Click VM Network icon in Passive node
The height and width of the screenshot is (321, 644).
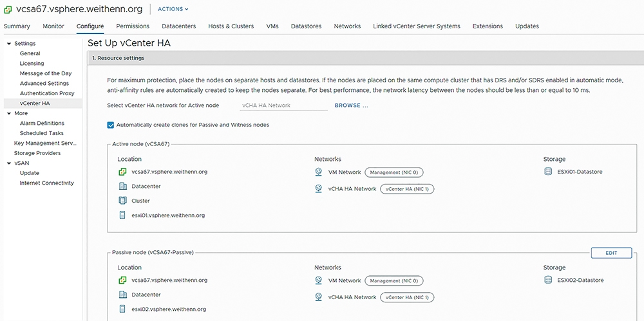click(x=318, y=280)
